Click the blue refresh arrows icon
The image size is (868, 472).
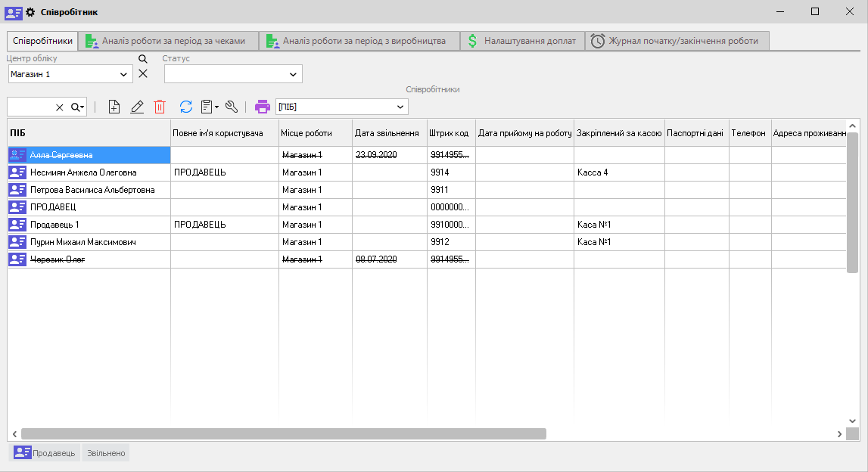pyautogui.click(x=186, y=107)
